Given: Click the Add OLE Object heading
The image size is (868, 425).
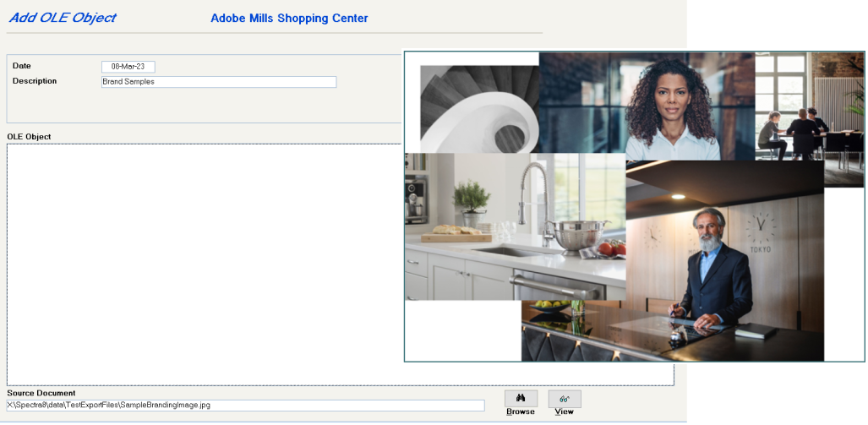Looking at the screenshot, I should click(63, 18).
